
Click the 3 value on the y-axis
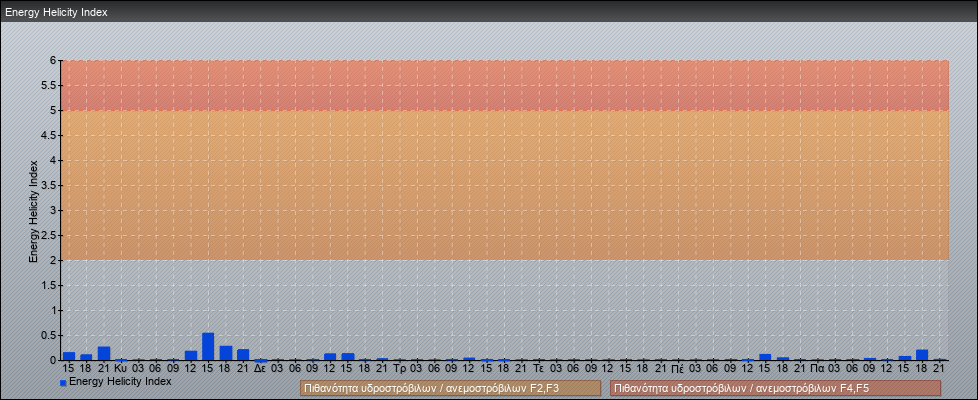click(x=54, y=210)
